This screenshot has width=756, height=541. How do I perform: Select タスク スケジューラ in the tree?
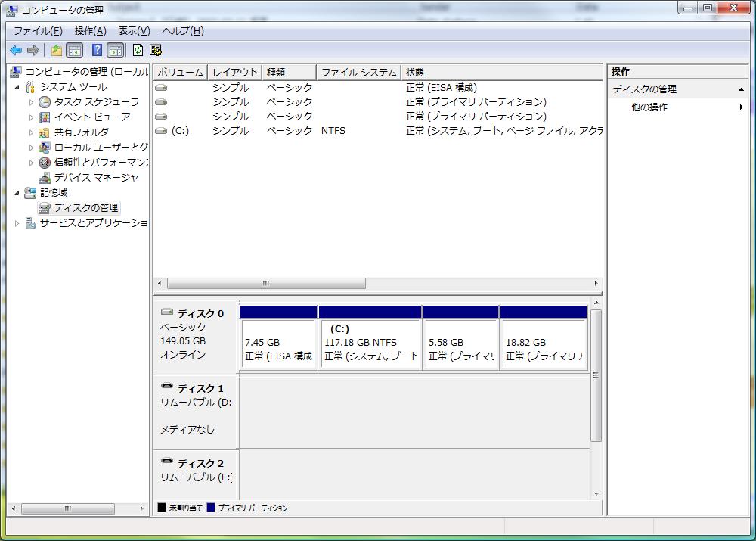point(96,102)
